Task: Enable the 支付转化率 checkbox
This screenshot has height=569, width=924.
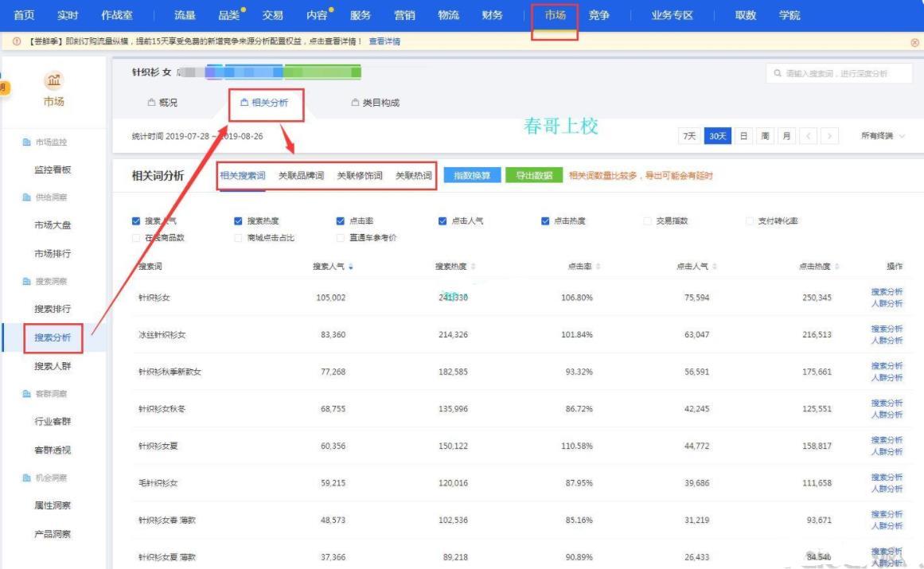Action: point(750,221)
